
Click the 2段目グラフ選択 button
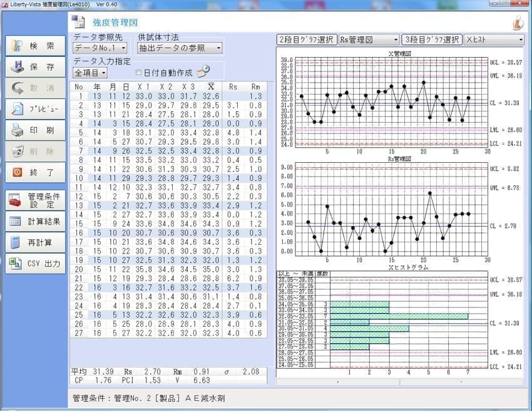pos(307,40)
